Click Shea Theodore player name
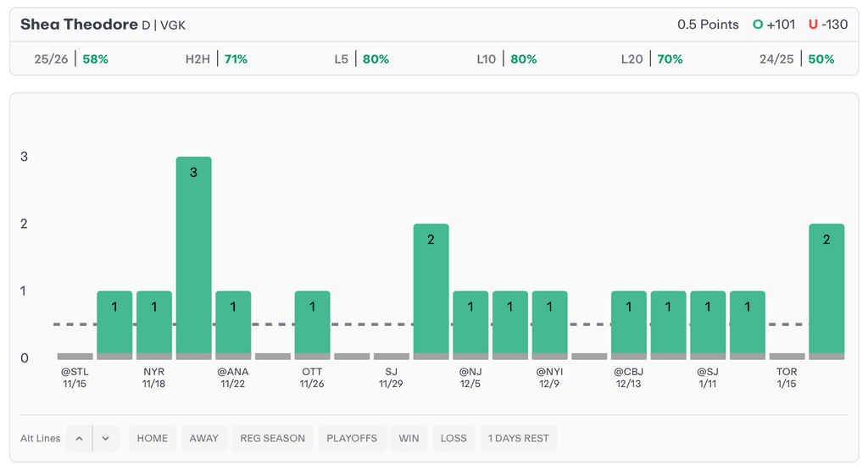The image size is (868, 476). (79, 25)
